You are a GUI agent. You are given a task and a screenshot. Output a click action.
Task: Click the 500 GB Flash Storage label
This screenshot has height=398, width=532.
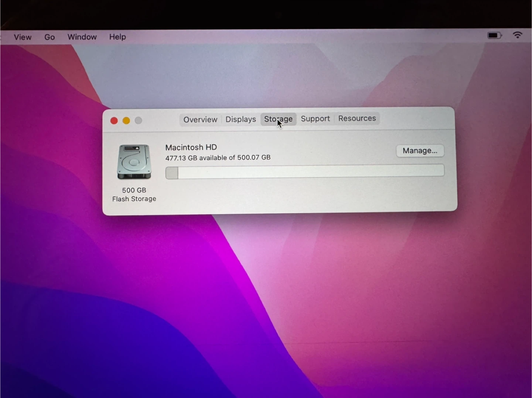[x=134, y=195]
